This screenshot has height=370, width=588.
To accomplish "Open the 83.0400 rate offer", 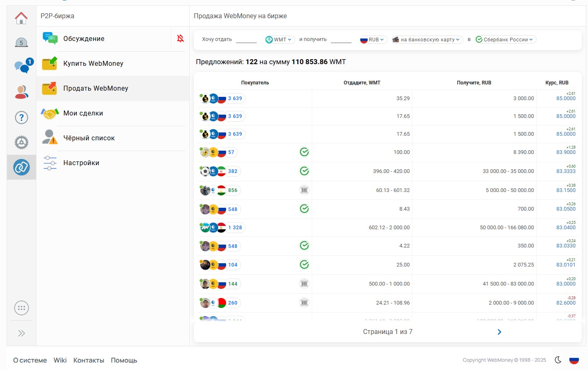I will 566,228.
